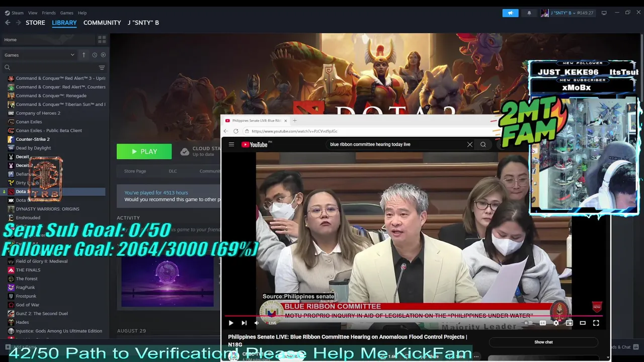
Task: Toggle YouTube autoplay switch
Action: pos(527,323)
